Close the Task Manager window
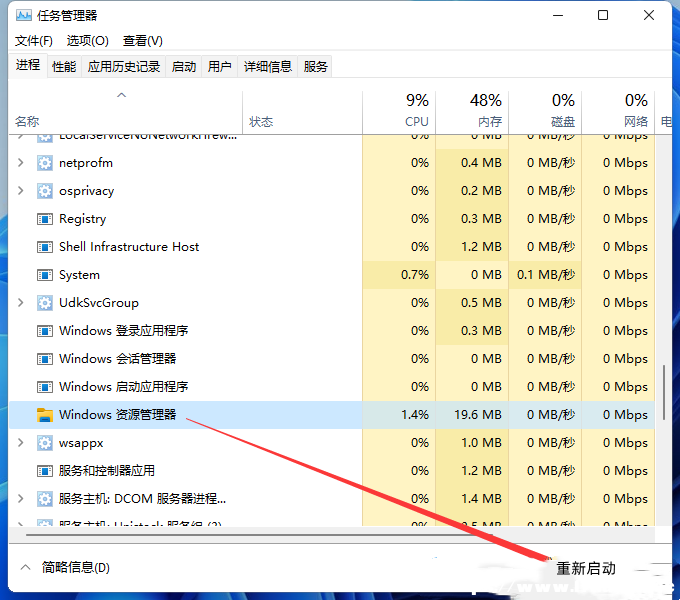Image resolution: width=680 pixels, height=600 pixels. click(x=649, y=16)
